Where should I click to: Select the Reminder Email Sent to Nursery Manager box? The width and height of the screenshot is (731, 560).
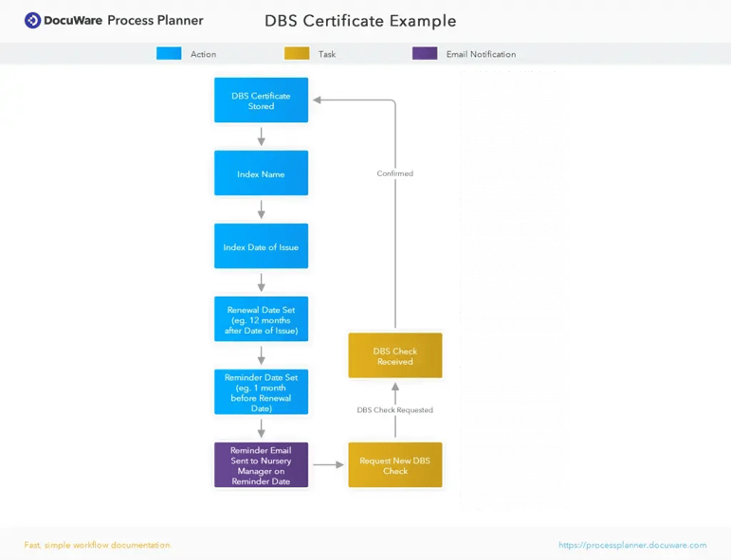261,465
